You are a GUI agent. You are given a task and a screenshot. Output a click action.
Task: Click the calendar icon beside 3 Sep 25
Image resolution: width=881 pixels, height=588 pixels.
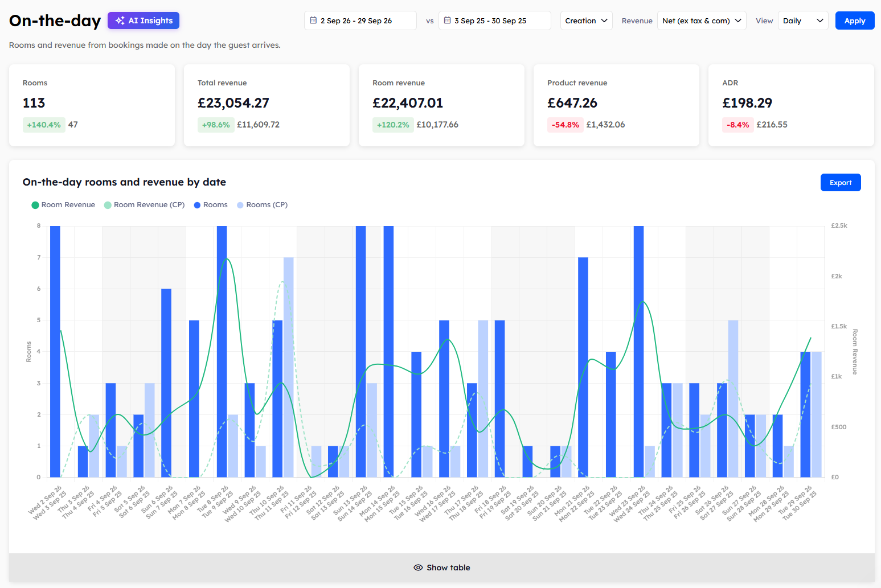[x=448, y=20]
